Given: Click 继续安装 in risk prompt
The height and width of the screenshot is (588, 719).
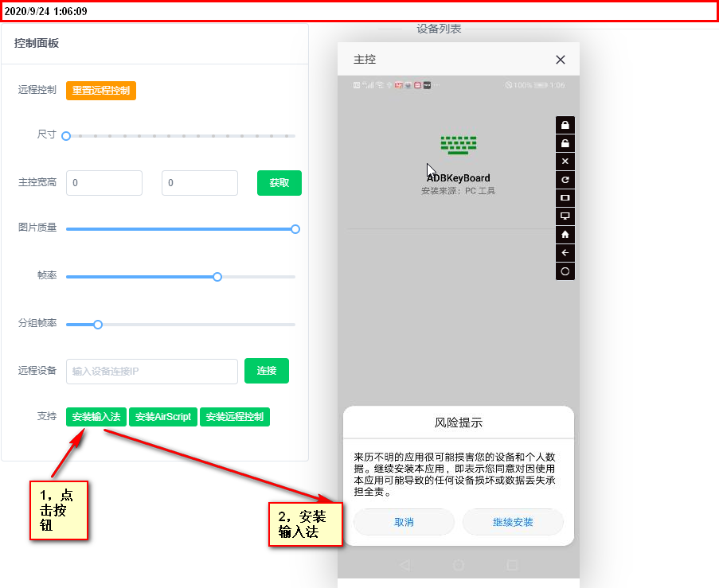Looking at the screenshot, I should (513, 522).
